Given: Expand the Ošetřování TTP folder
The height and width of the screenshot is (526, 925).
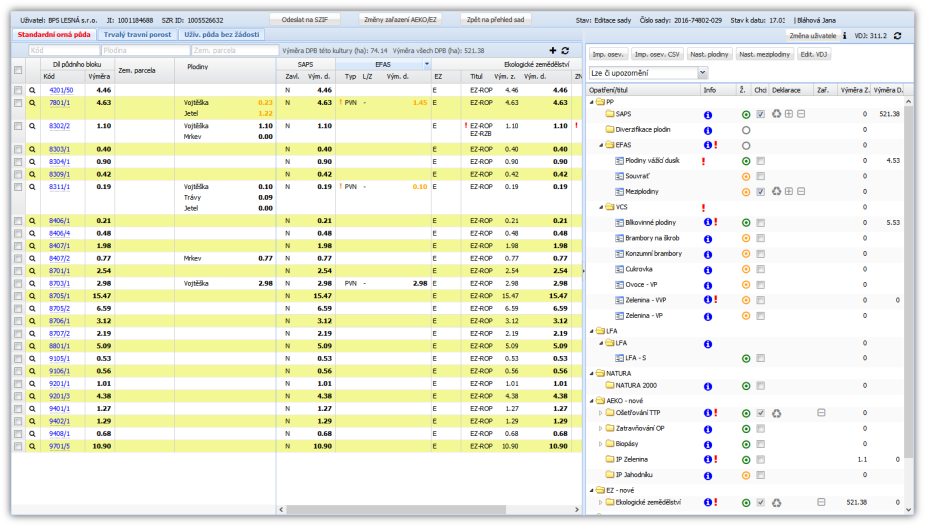Looking at the screenshot, I should pyautogui.click(x=601, y=413).
